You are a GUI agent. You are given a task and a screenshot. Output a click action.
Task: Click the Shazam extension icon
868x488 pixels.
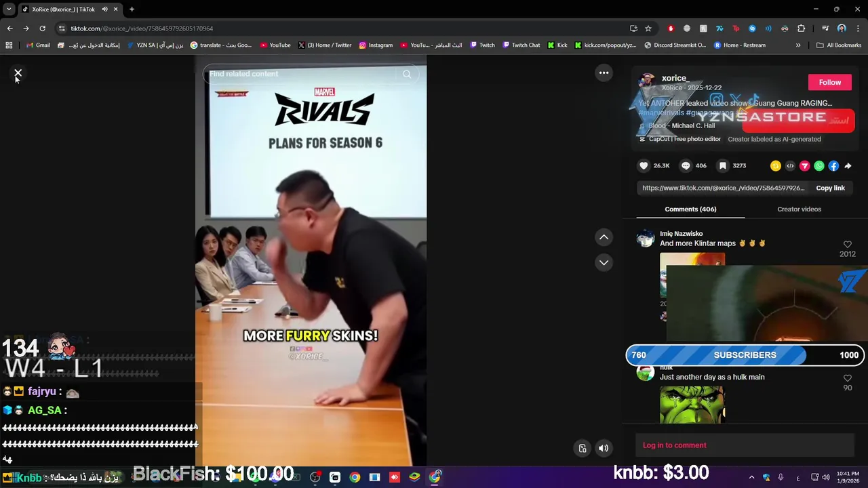752,28
